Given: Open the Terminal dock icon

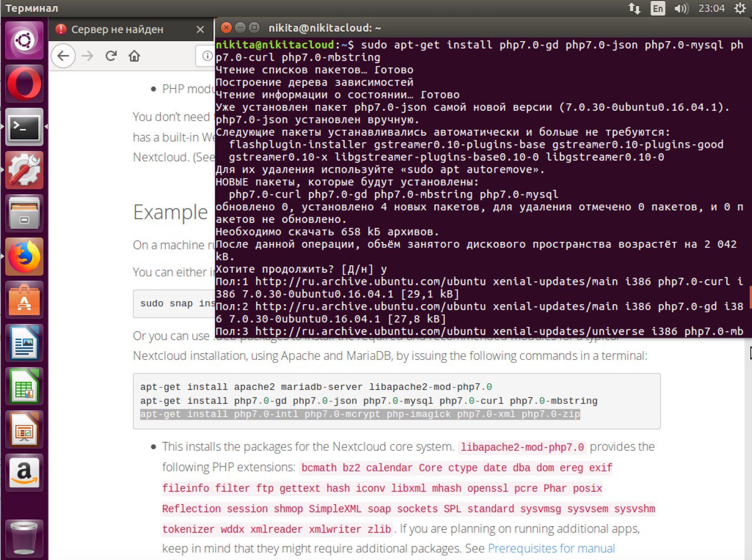Looking at the screenshot, I should pyautogui.click(x=24, y=127).
